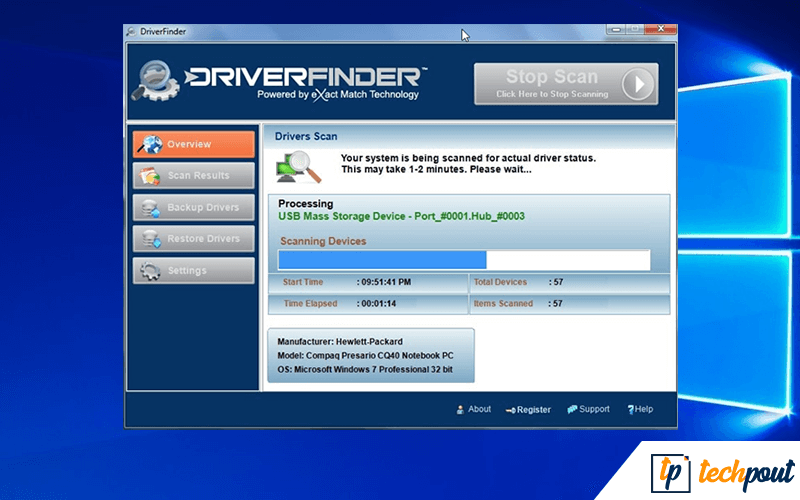Click 'Model: Compaq Presario CQ40 Notebook PC'
Viewport: 800px width, 500px height.
tap(365, 356)
